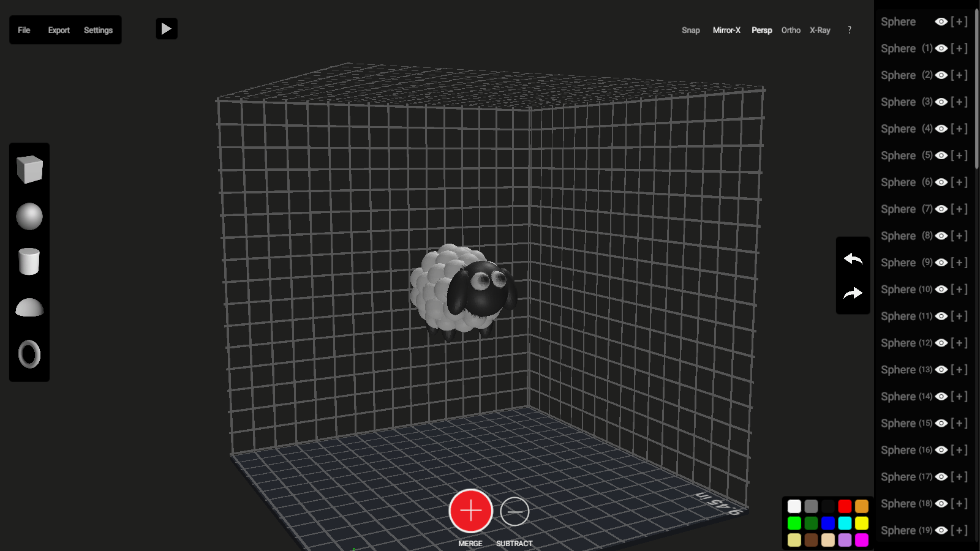Viewport: 980px width, 551px height.
Task: Expand Sphere (10) with [+]
Action: [959, 289]
